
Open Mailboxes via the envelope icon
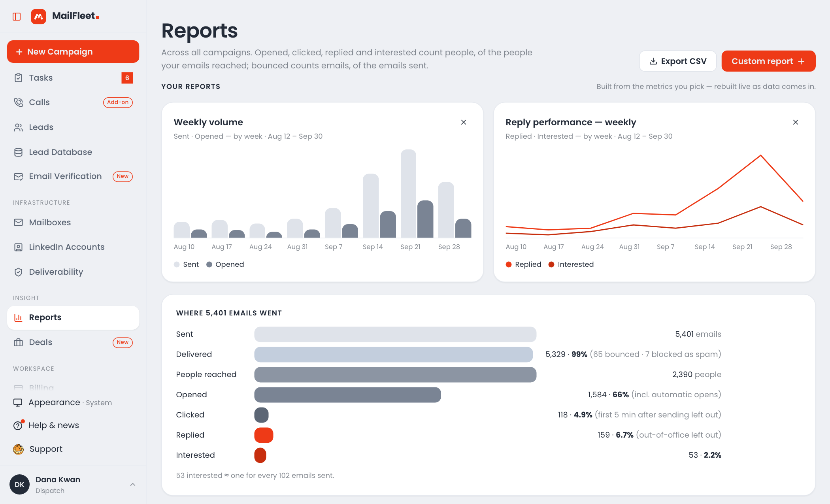point(18,223)
